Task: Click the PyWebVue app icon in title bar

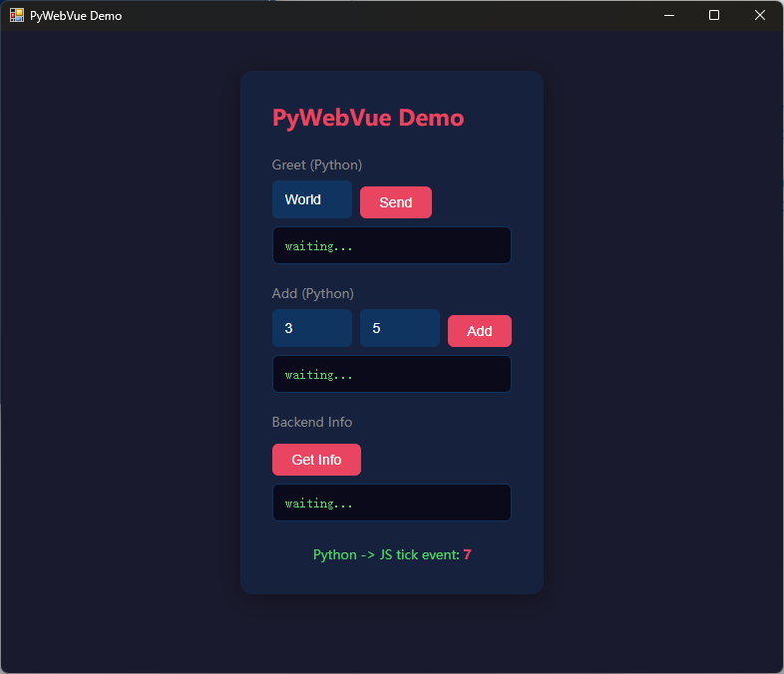Action: click(17, 16)
